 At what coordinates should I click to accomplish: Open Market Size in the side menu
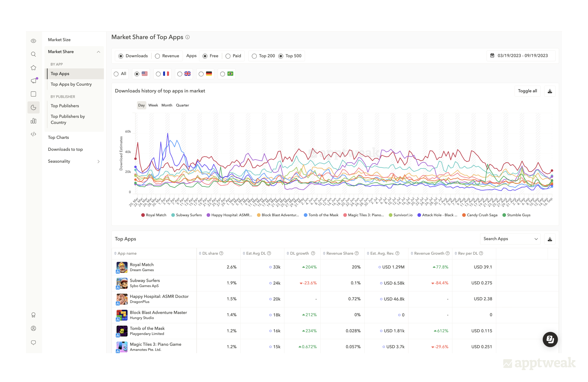pyautogui.click(x=59, y=40)
